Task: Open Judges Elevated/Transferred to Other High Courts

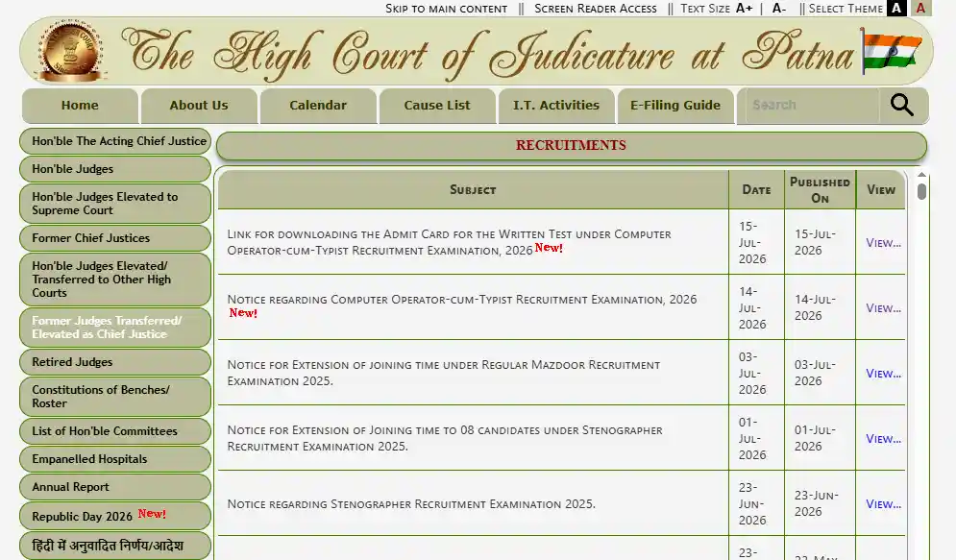Action: point(115,280)
